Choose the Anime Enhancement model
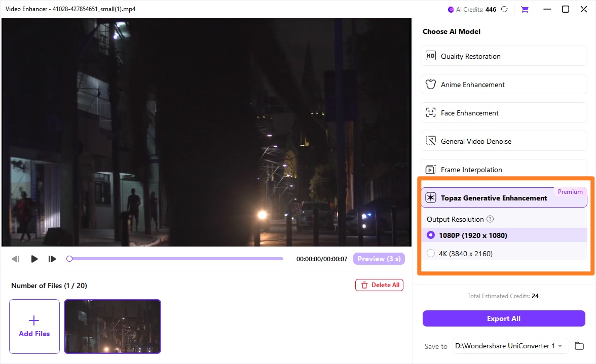 pos(504,84)
